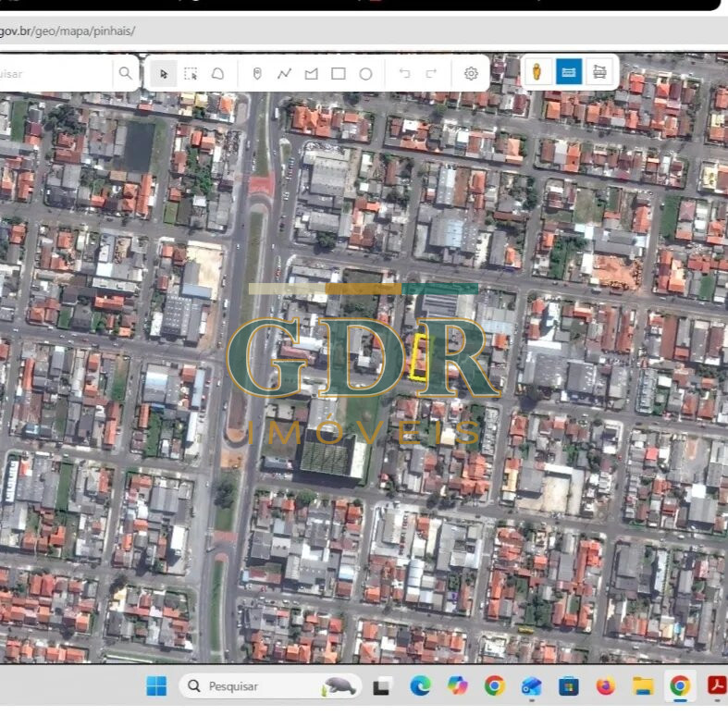
Task: Pick the place marker pin tool
Action: (257, 73)
